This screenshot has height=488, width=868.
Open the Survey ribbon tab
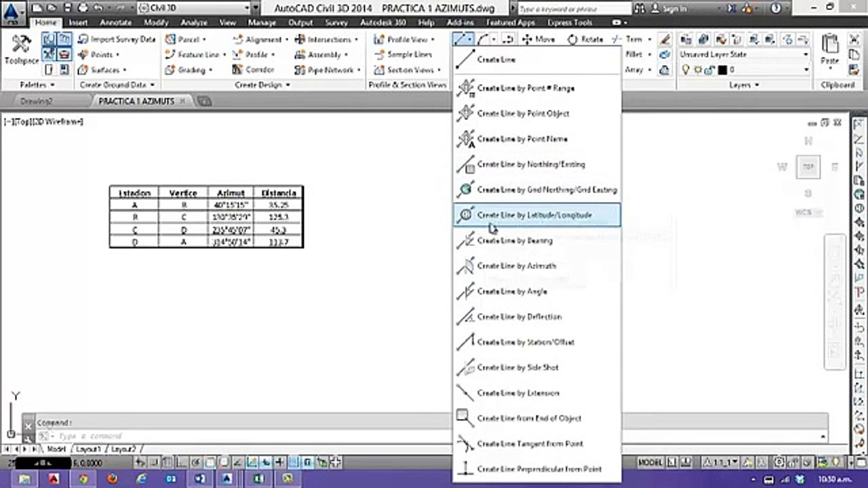point(336,22)
